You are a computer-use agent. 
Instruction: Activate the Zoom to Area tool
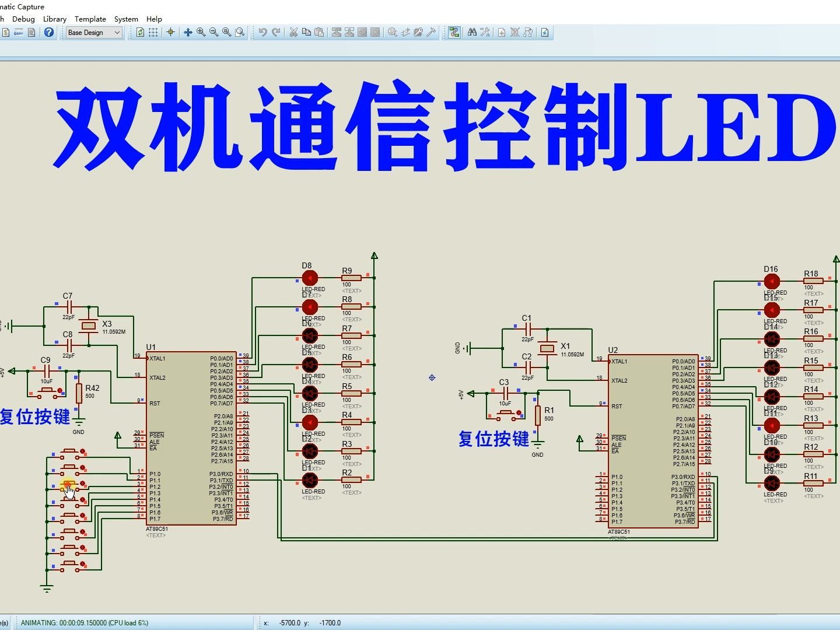tap(240, 32)
